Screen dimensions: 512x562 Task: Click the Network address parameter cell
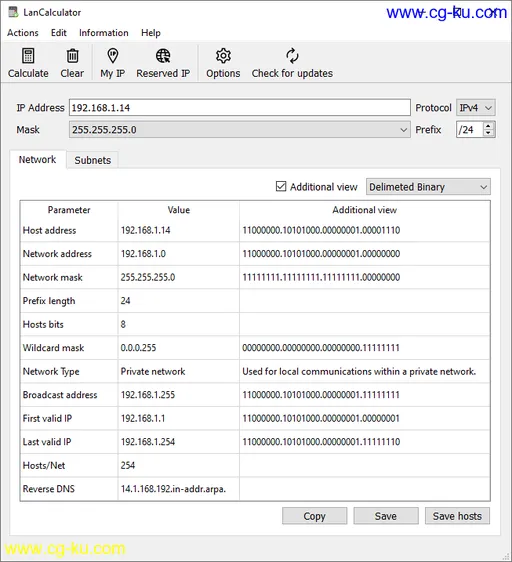[x=69, y=254]
